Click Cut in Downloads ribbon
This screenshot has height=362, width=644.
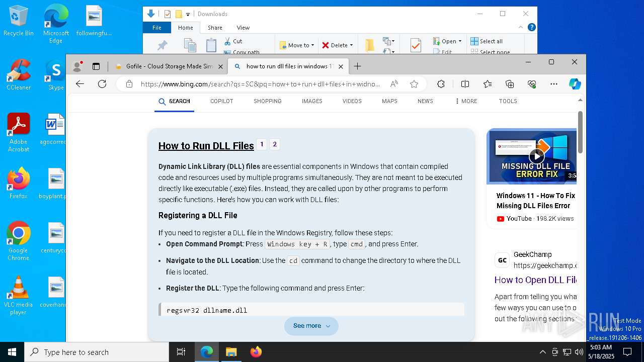pos(233,41)
